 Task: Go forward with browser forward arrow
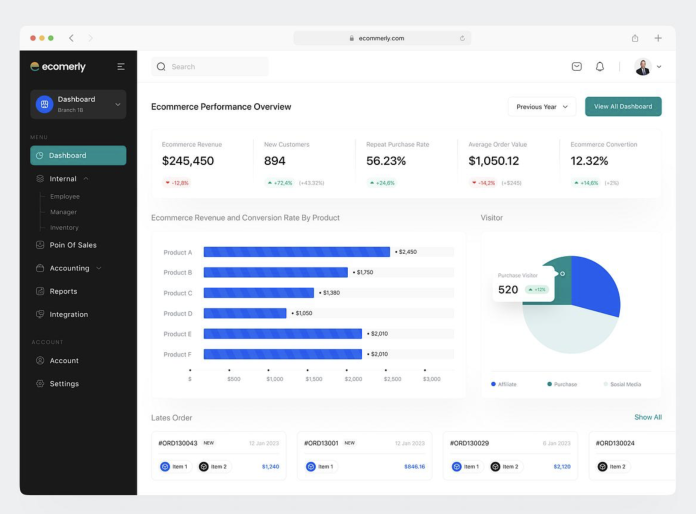91,38
